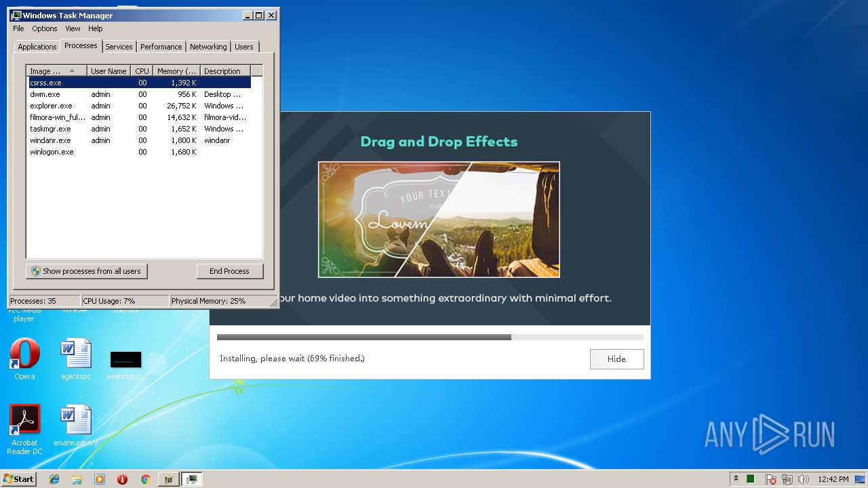Click Processes: 35 status bar entry
The image size is (868, 488).
(x=45, y=301)
